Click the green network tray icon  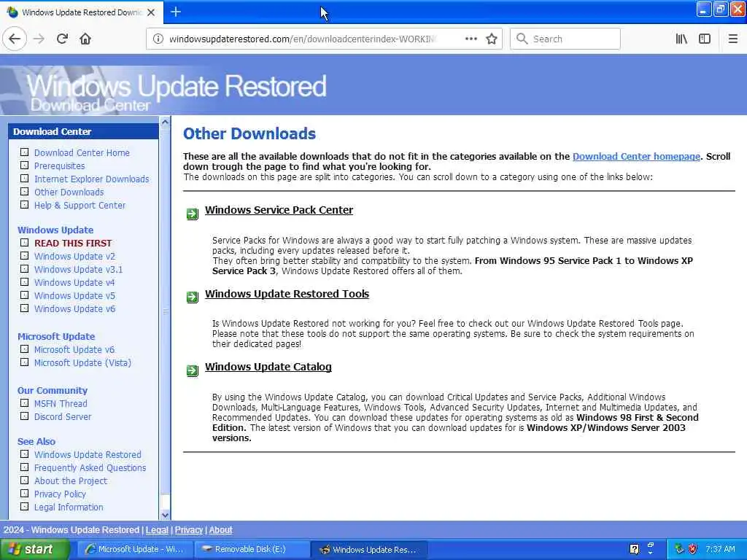point(679,549)
